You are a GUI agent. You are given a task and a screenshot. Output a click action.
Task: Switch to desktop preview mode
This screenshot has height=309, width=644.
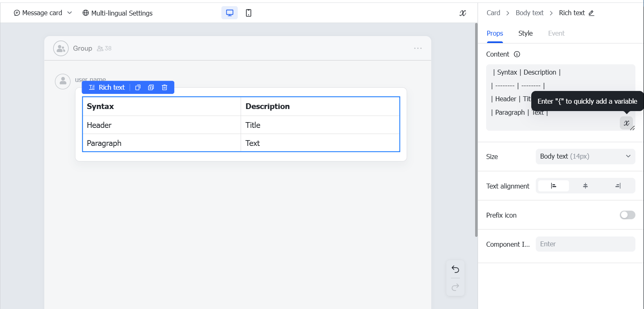point(230,13)
